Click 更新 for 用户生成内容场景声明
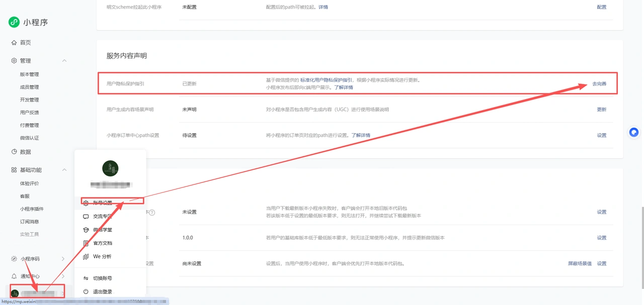Screen dimensions: 644x305 click(602, 110)
